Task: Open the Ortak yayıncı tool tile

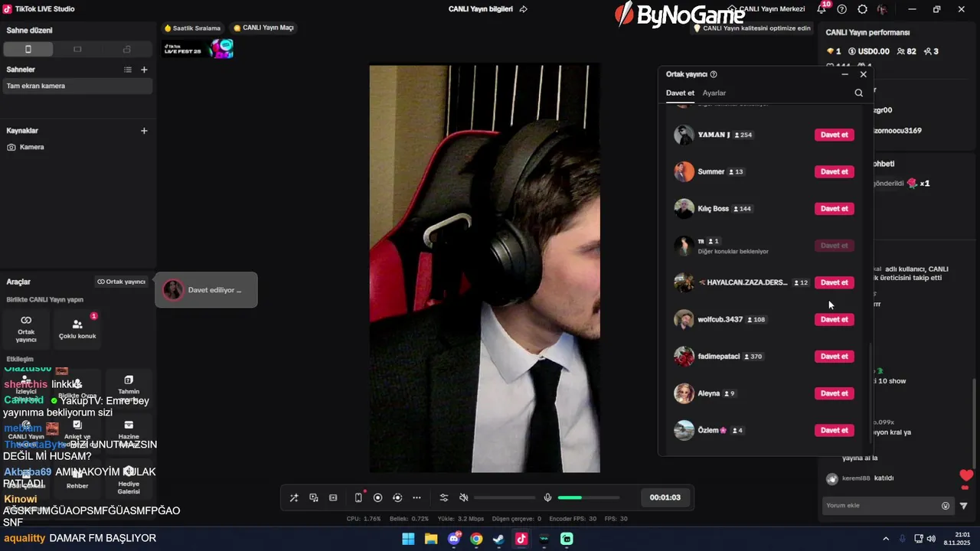Action: click(x=26, y=329)
